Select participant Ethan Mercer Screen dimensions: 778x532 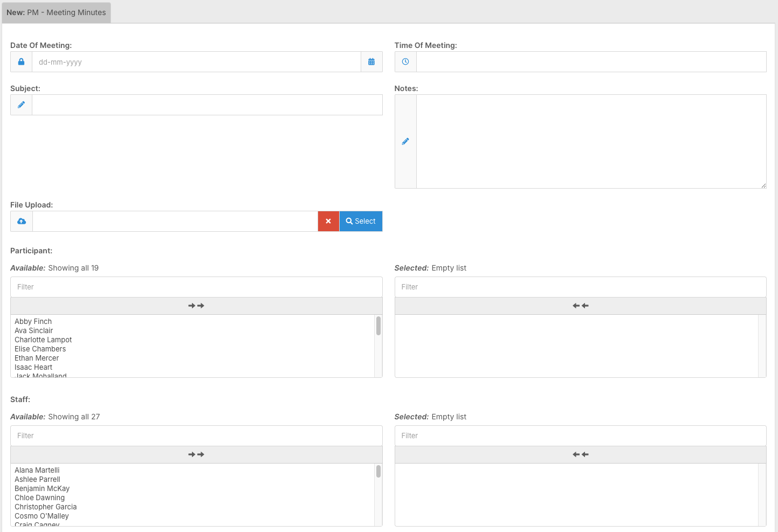[x=37, y=358]
